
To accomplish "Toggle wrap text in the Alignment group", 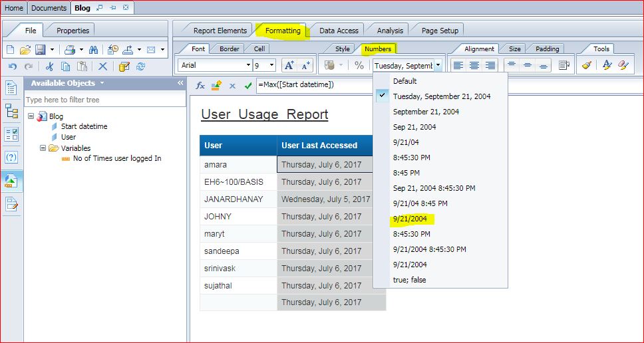I will tap(564, 65).
